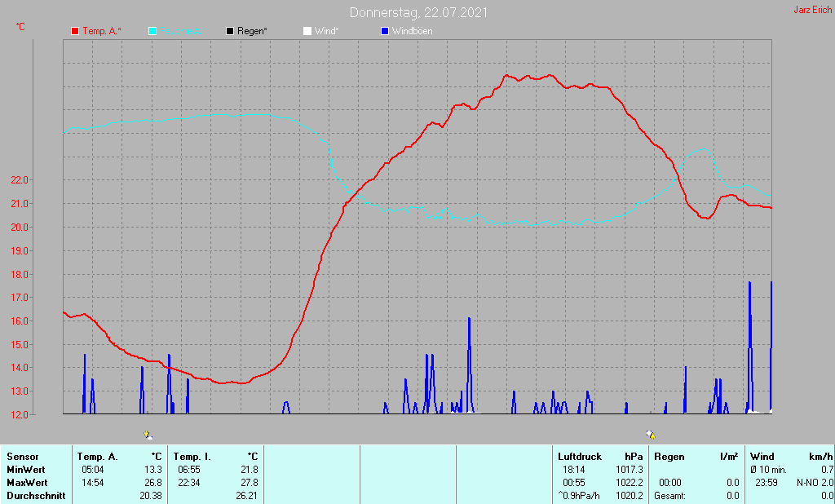The image size is (835, 504).
Task: Click the 14.0 axis tick label
Action: 20,368
